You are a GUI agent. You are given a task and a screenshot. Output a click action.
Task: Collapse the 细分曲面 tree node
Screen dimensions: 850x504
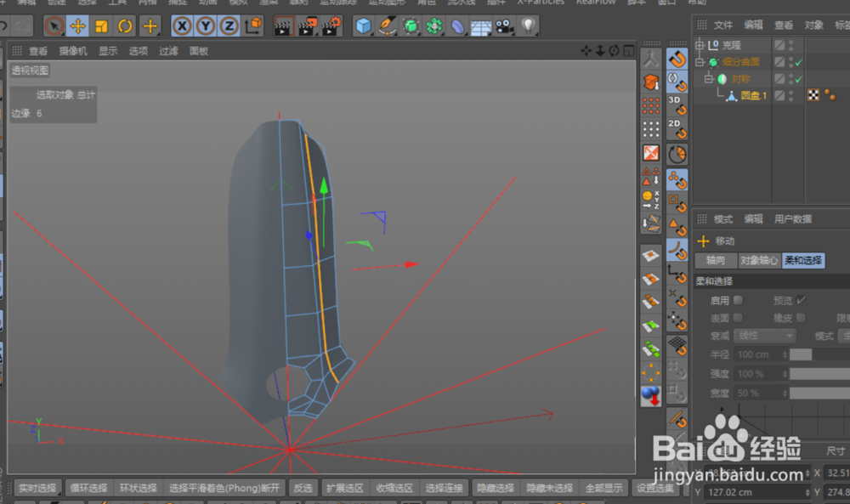pyautogui.click(x=700, y=62)
